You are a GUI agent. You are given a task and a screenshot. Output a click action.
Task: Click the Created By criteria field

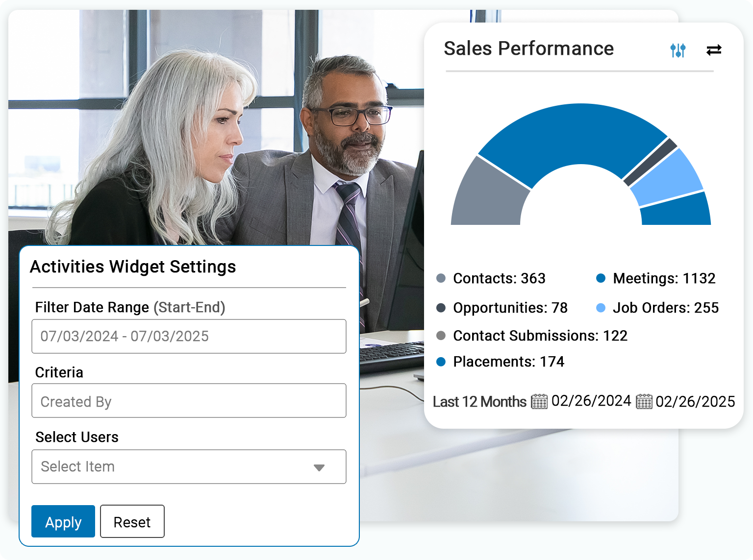pos(189,401)
